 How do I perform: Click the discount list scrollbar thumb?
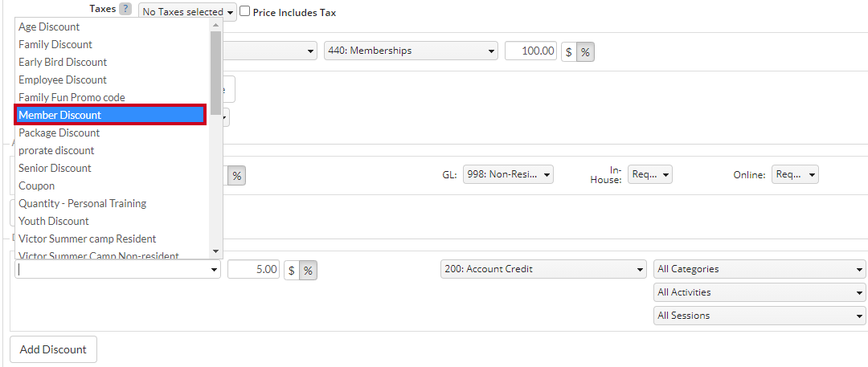216,72
